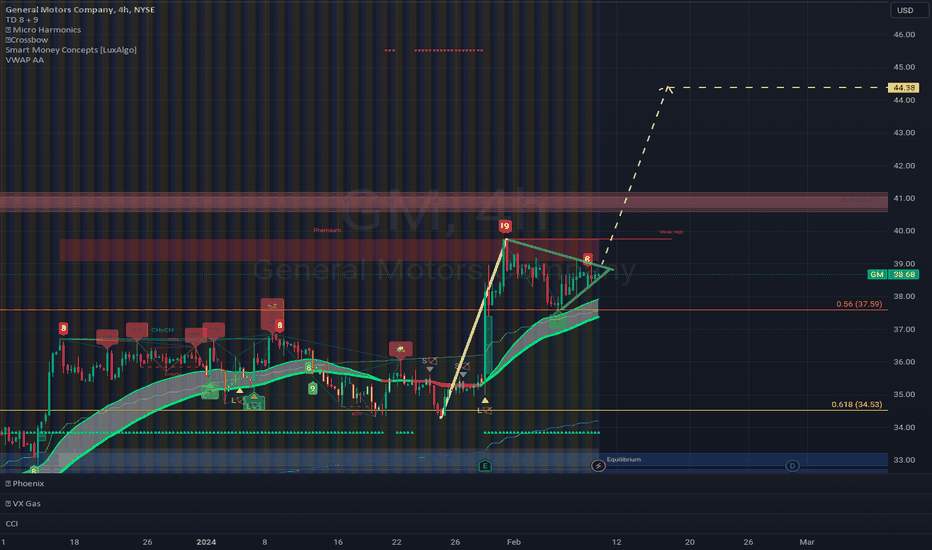Click the Feb date on the time axis
Image resolution: width=932 pixels, height=550 pixels.
click(514, 542)
